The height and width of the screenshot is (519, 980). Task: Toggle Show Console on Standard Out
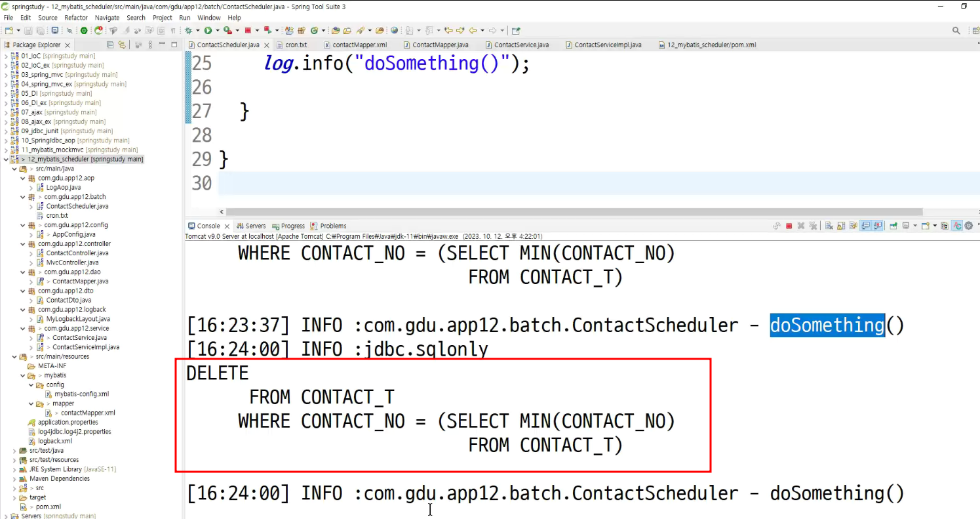click(x=865, y=226)
